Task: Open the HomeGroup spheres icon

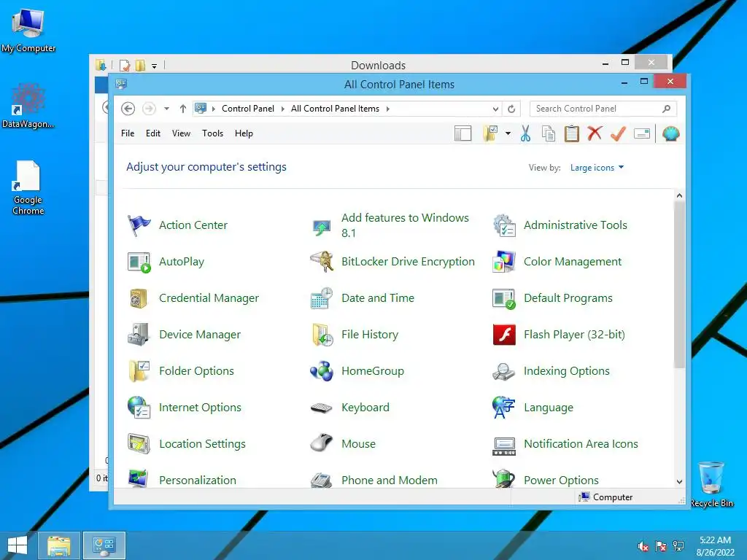Action: (322, 371)
